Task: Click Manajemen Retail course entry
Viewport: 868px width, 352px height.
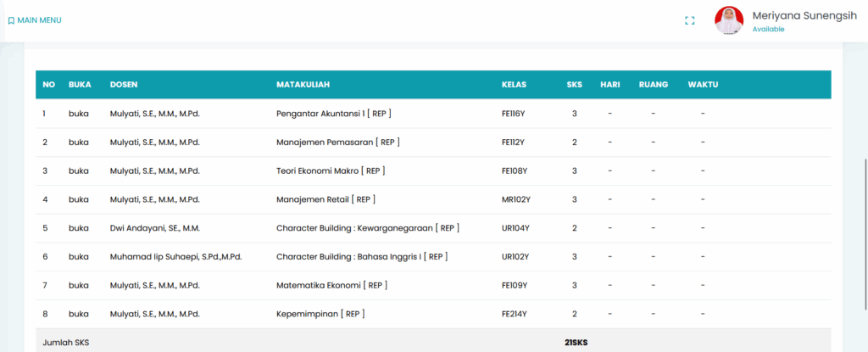Action: (325, 199)
